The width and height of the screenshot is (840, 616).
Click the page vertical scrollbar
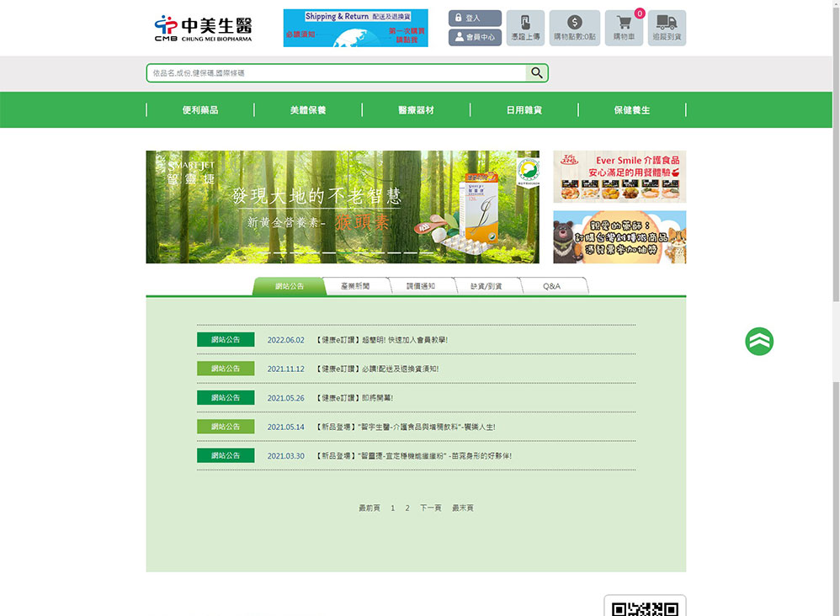837,308
